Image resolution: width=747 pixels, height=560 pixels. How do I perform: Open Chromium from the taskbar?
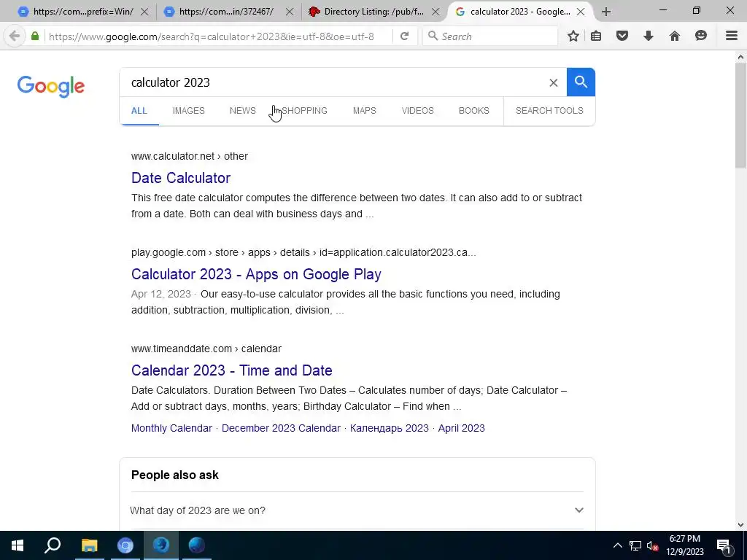(x=125, y=545)
